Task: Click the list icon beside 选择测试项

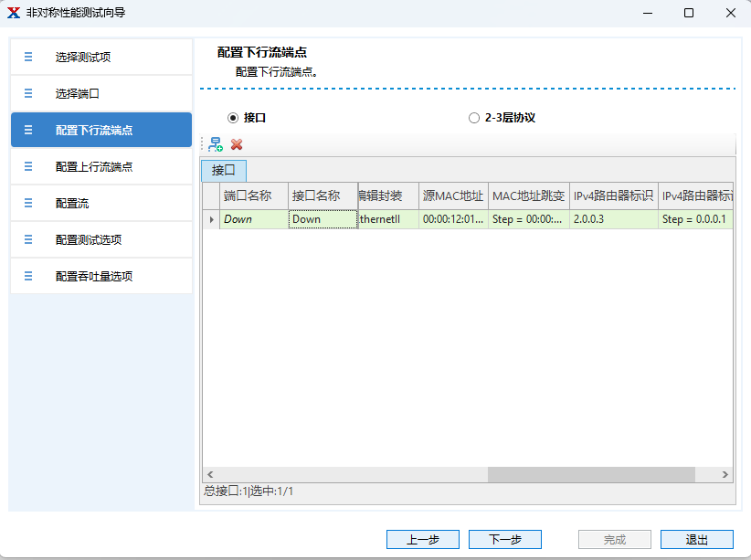Action: pos(28,57)
